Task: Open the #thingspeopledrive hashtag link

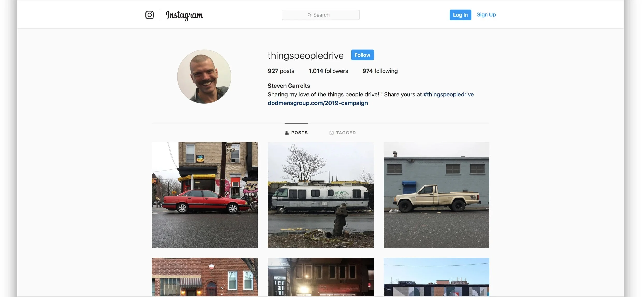Action: pos(449,94)
